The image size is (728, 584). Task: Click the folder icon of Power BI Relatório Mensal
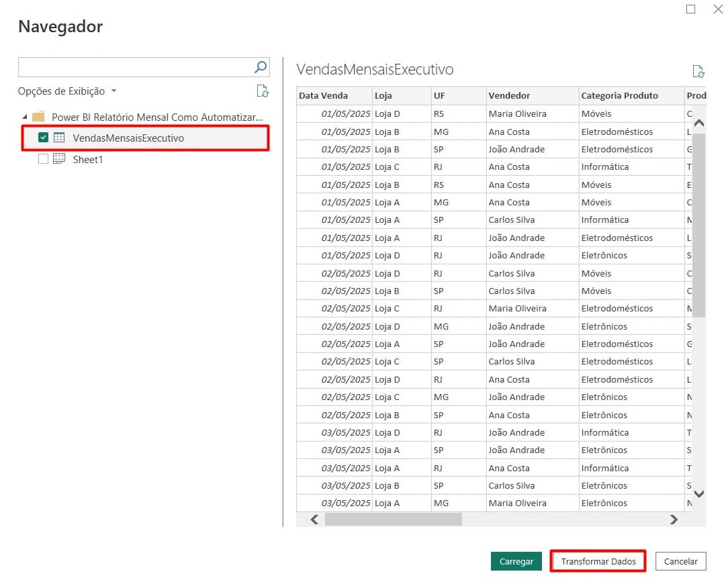click(38, 117)
